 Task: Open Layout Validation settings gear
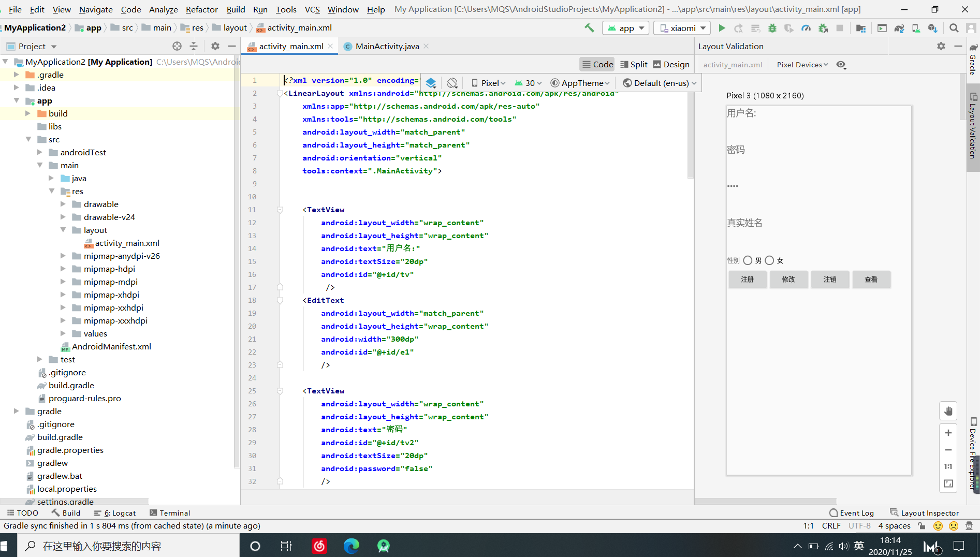(941, 46)
